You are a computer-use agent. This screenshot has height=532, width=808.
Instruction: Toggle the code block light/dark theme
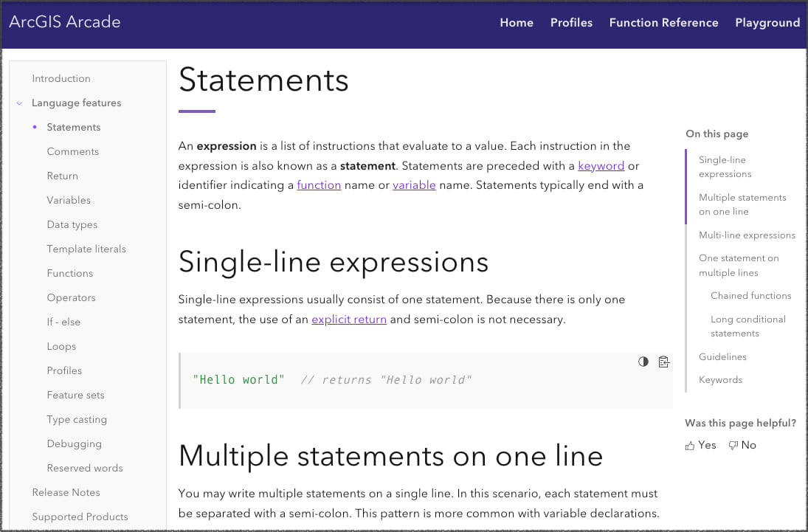point(643,362)
